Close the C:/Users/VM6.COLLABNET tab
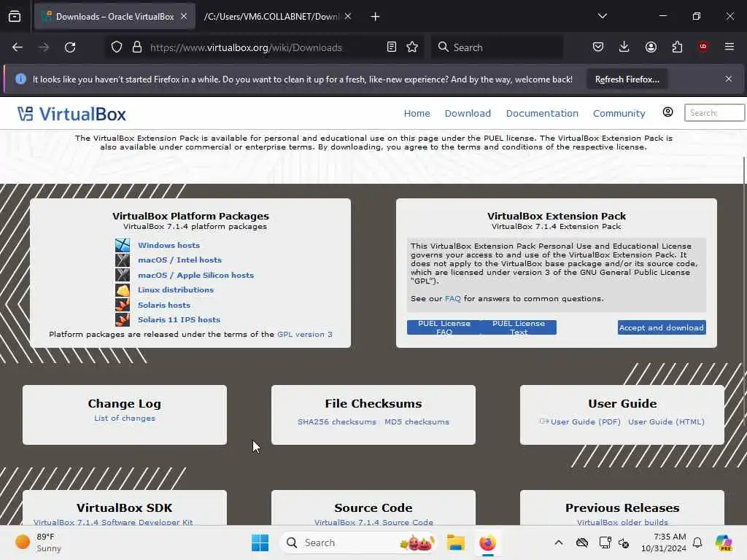This screenshot has height=560, width=747. pos(348,17)
